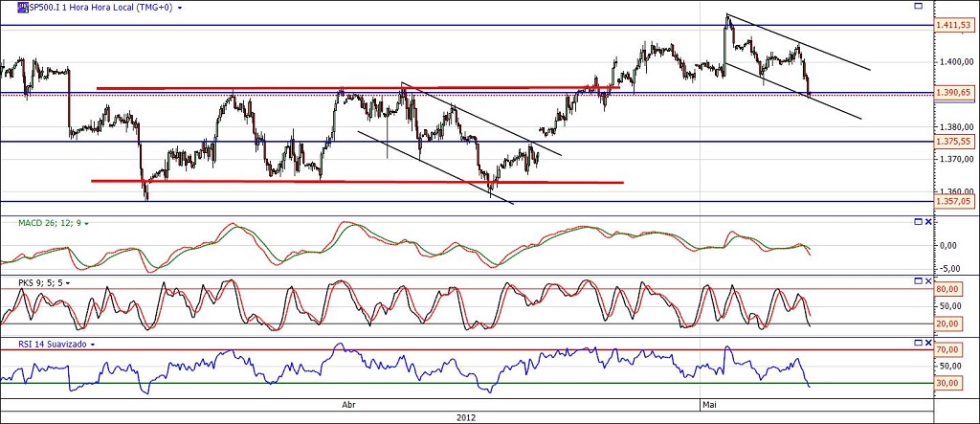Click the PKS 20,00 oversold level label
980x424 pixels.
pos(948,324)
